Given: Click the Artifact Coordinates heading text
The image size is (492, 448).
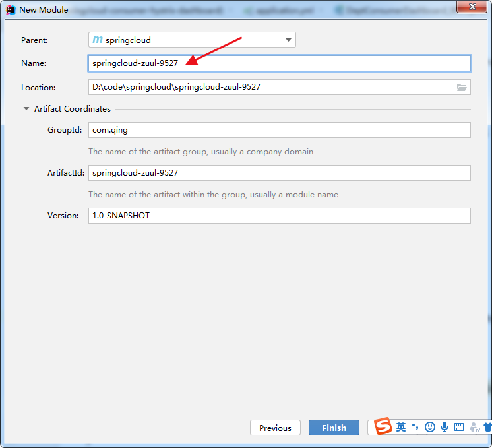Looking at the screenshot, I should (72, 109).
